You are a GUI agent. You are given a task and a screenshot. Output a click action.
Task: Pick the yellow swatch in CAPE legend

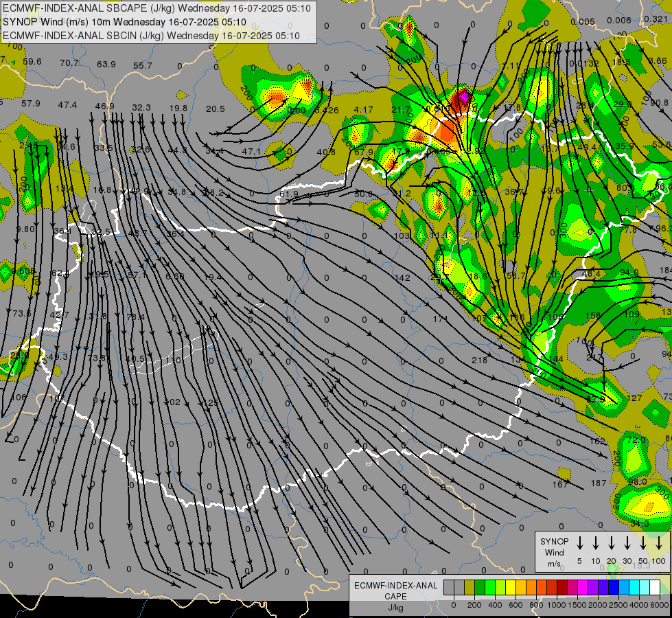[511, 588]
